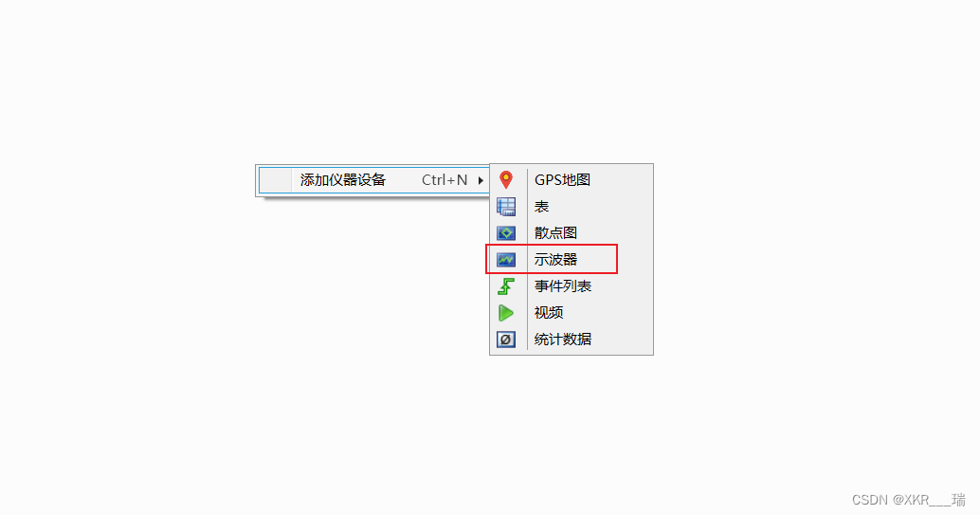Click the scatter plot icon
The width and height of the screenshot is (980, 515).
tap(505, 232)
